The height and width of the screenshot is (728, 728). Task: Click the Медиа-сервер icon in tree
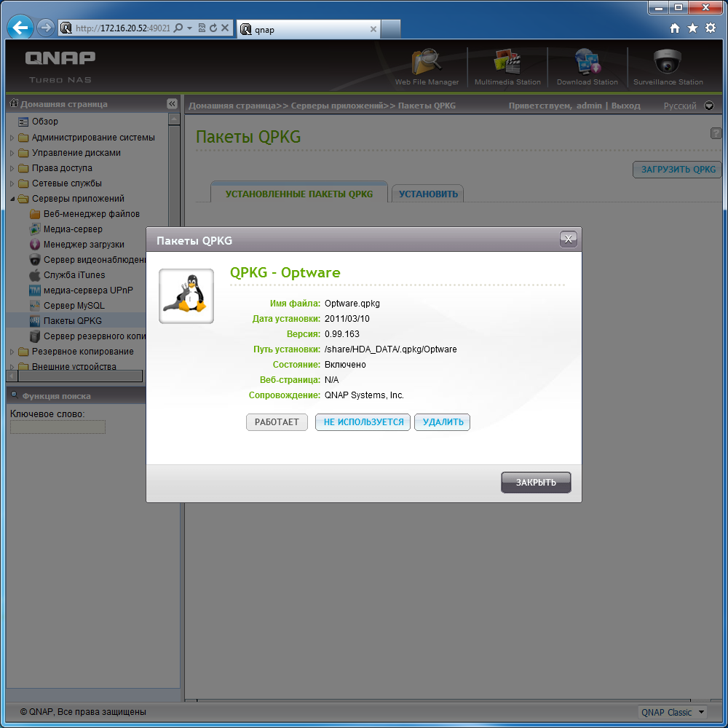(34, 229)
